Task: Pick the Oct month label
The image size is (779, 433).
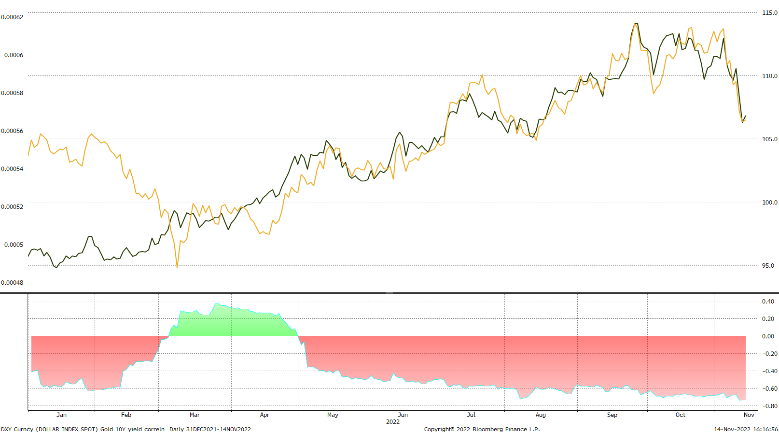Action: tap(680, 415)
